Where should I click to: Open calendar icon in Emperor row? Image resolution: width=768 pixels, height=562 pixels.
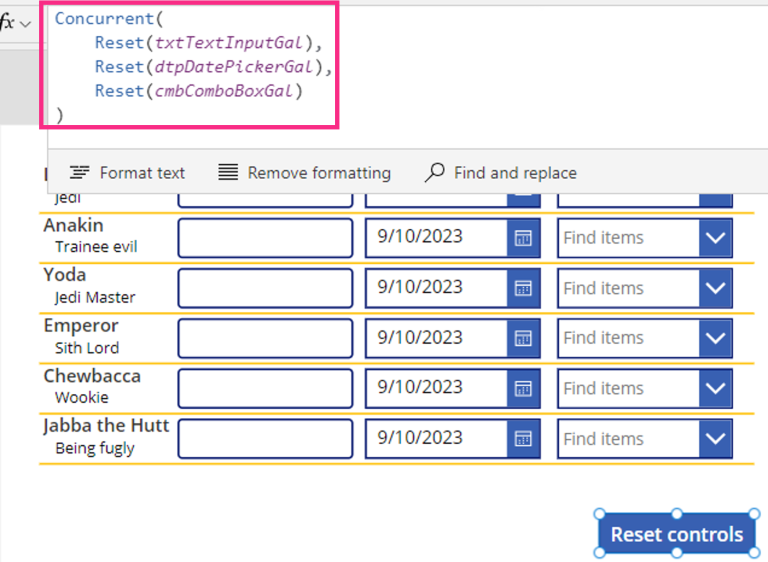(x=523, y=338)
